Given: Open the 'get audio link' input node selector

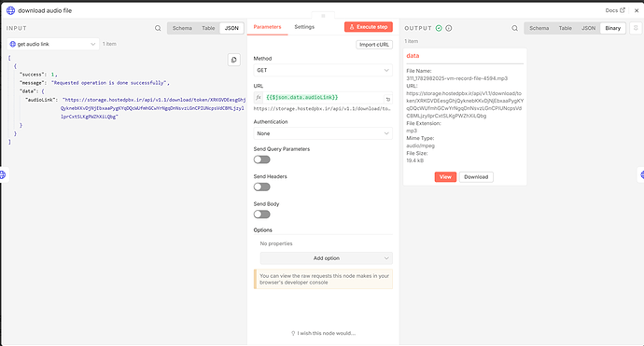Looking at the screenshot, I should coord(53,44).
